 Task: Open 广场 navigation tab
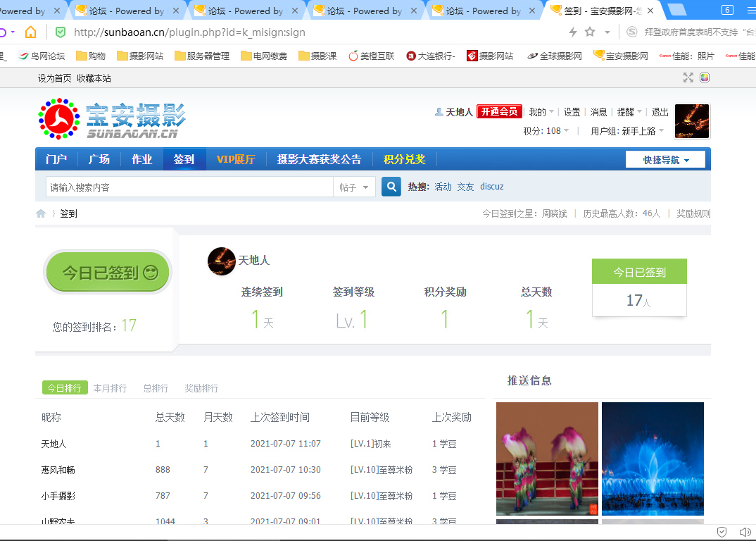coord(99,159)
